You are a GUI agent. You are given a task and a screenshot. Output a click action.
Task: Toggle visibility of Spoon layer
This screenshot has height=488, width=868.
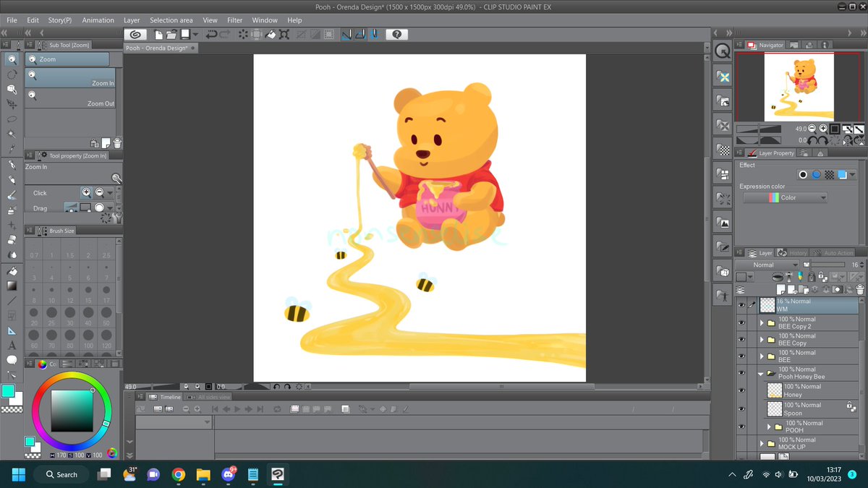click(741, 409)
